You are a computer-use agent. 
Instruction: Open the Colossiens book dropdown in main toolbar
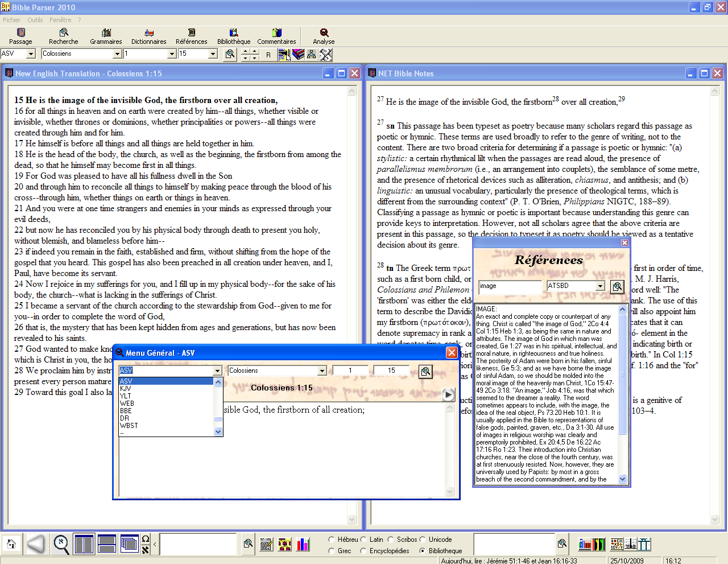click(118, 53)
